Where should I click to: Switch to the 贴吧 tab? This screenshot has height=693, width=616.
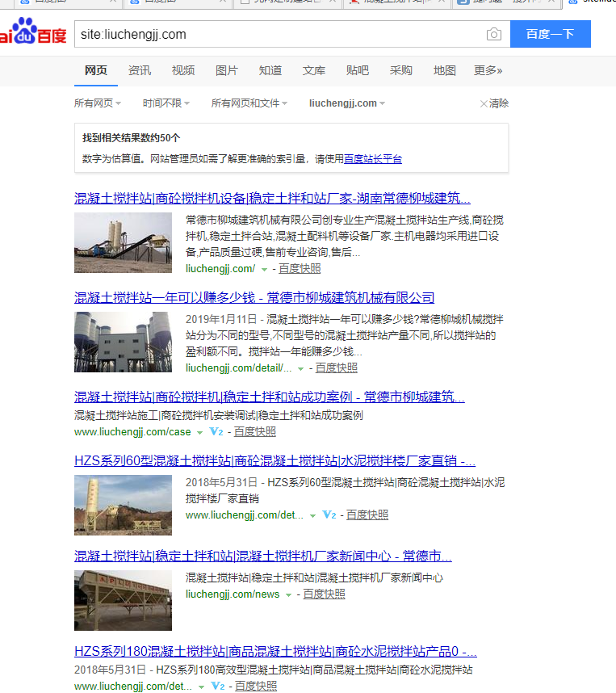358,70
